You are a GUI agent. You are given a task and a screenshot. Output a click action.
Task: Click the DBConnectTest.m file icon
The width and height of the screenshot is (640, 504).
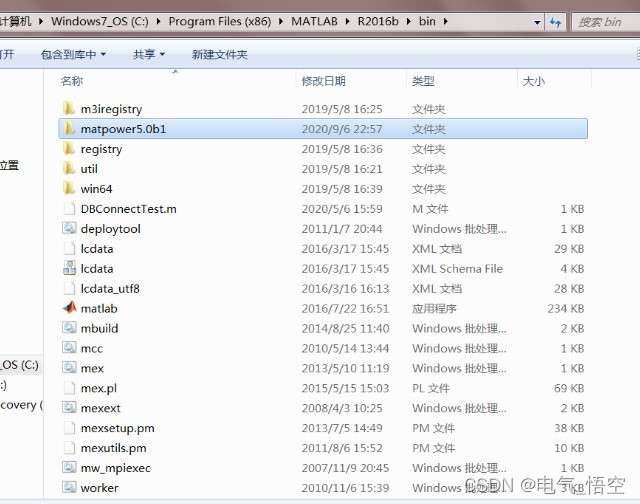click(69, 209)
